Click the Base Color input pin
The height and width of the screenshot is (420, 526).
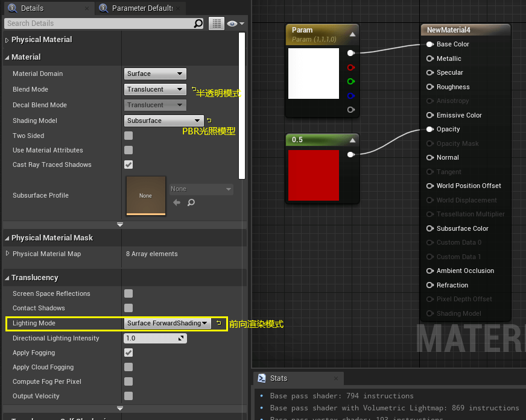click(429, 44)
